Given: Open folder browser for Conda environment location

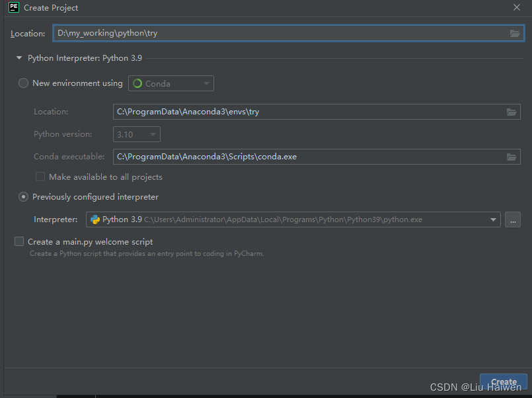Looking at the screenshot, I should (512, 112).
